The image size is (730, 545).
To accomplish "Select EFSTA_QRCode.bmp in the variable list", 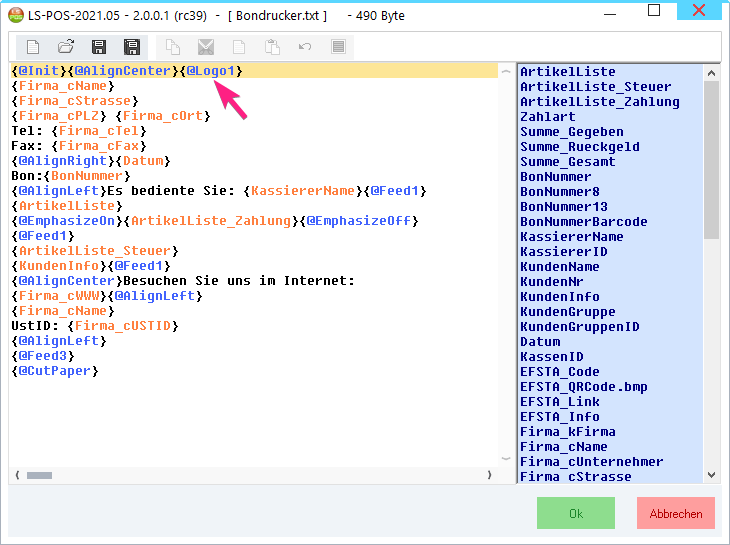I will tap(584, 387).
